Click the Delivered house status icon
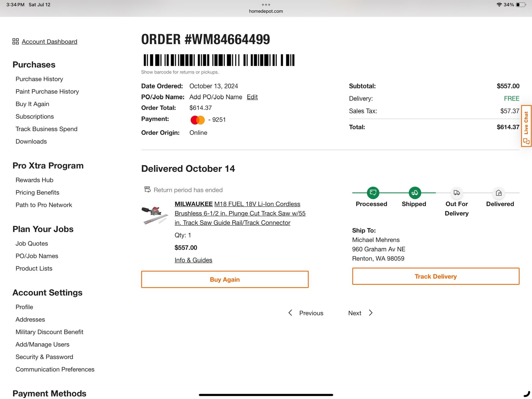This screenshot has width=532, height=399. pyautogui.click(x=498, y=193)
